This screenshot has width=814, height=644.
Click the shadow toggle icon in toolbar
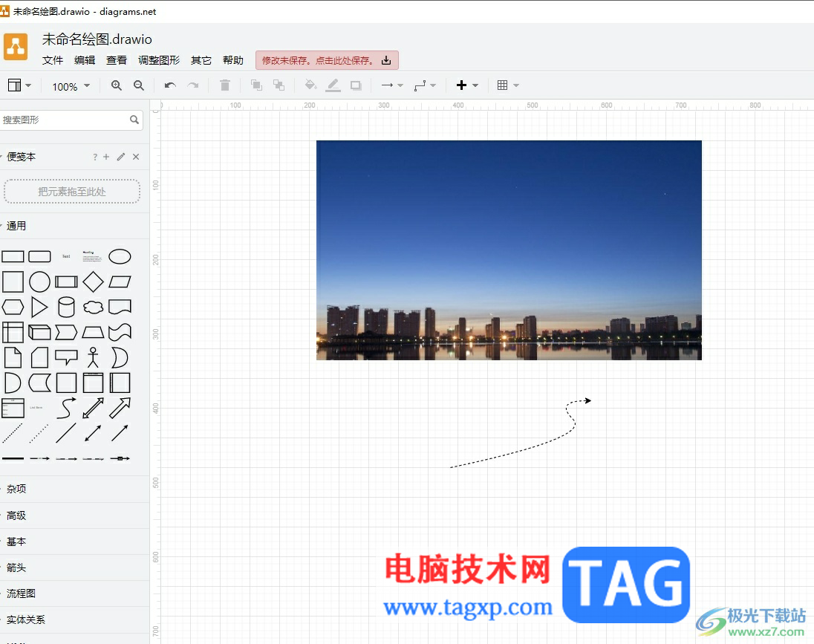coord(356,85)
